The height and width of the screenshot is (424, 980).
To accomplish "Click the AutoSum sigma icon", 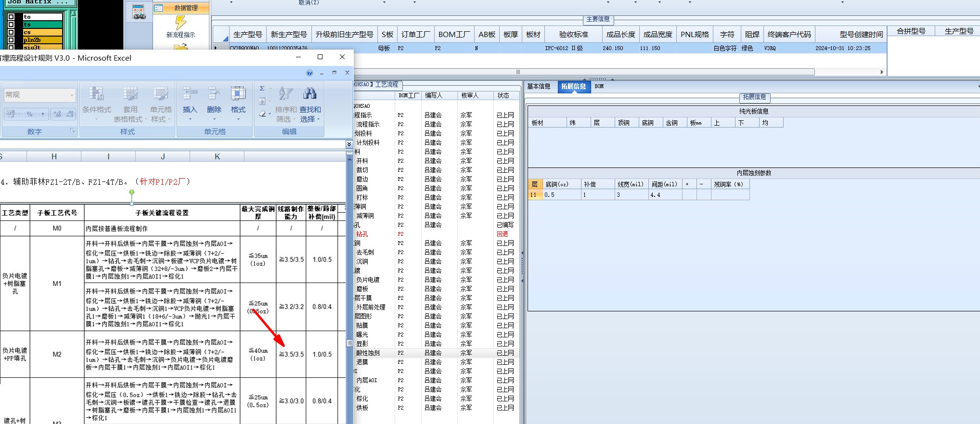I will [262, 89].
